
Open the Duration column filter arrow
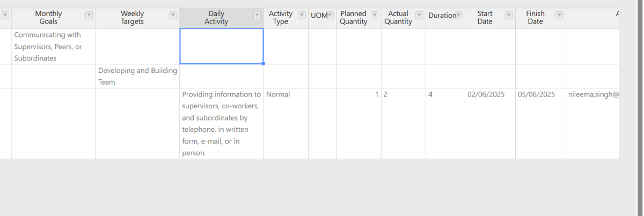[459, 16]
